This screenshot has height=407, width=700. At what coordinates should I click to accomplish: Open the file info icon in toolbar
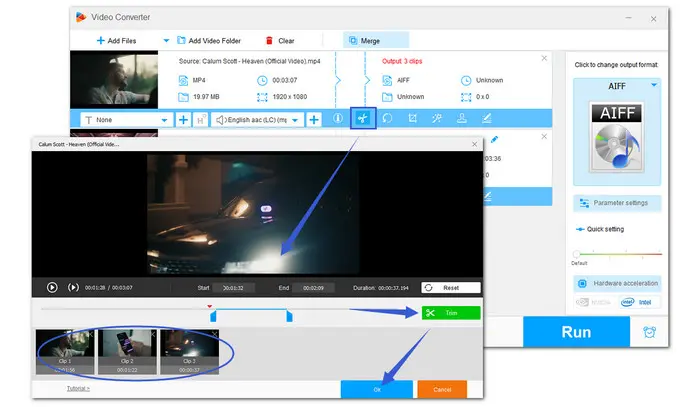[x=338, y=118]
